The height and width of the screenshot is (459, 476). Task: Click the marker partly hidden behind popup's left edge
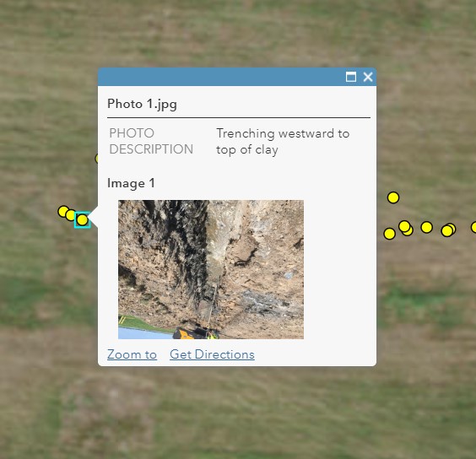tap(96, 159)
